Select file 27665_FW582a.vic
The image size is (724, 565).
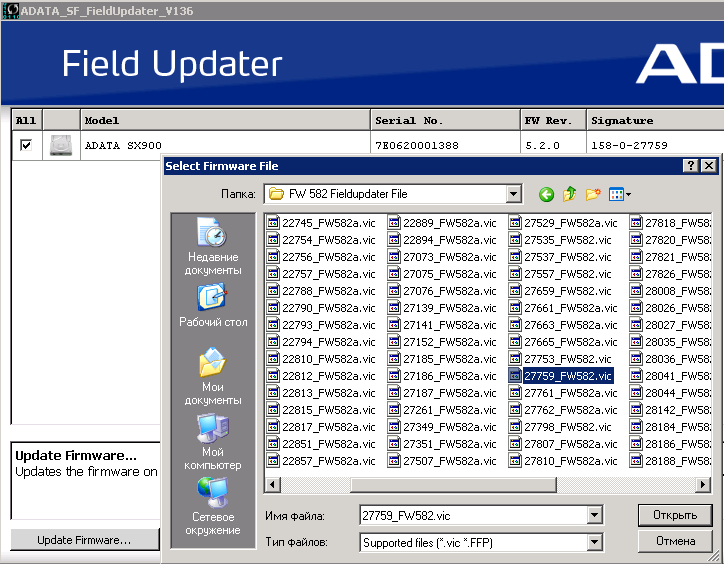563,342
